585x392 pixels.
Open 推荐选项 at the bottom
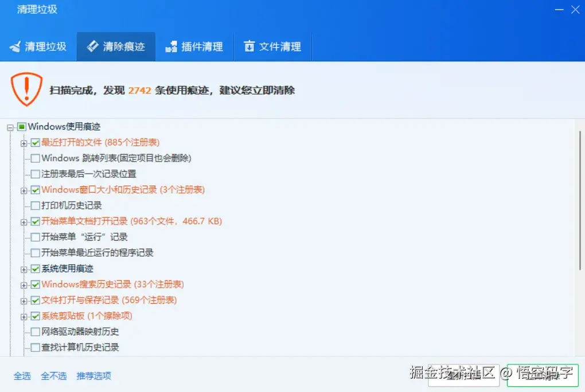tap(93, 376)
